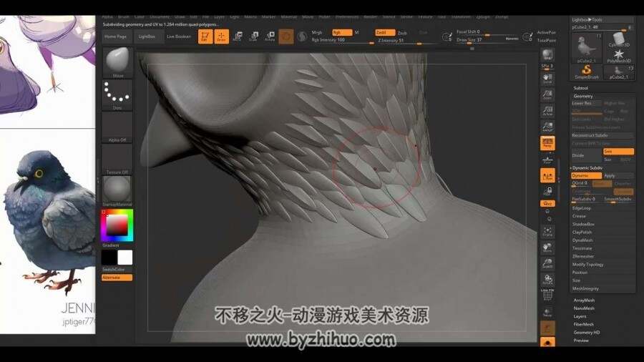Toggle PolyF line fill grid icon
Screen dimensions: 644x362
pos(547,295)
